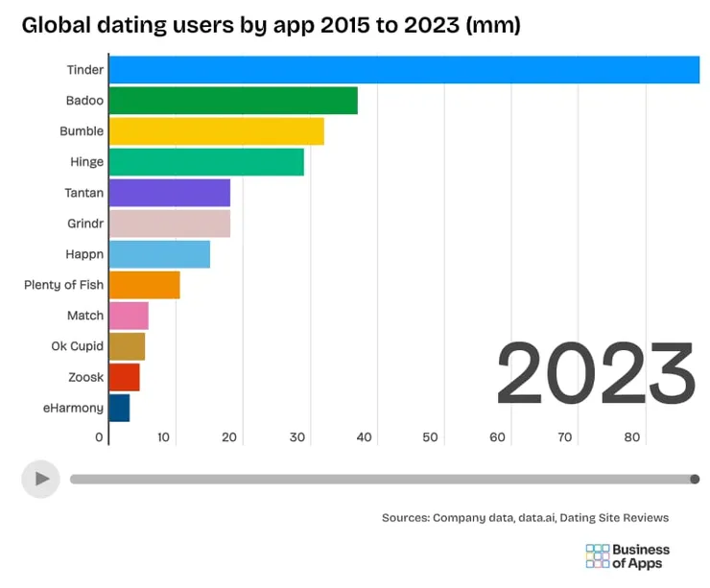Click the '70' x-axis tick label

pos(565,437)
